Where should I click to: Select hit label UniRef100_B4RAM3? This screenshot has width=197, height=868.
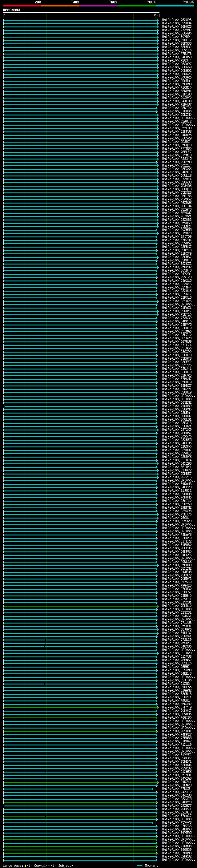tap(177, 484)
